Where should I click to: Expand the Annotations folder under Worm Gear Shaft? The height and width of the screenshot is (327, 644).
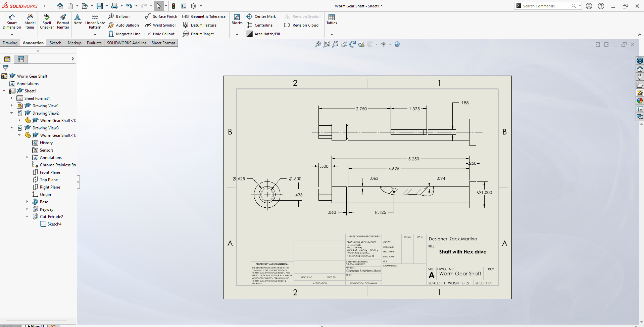[x=27, y=157]
